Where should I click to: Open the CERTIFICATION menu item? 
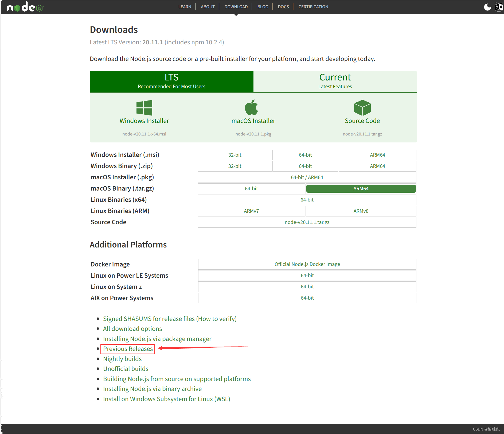point(313,7)
